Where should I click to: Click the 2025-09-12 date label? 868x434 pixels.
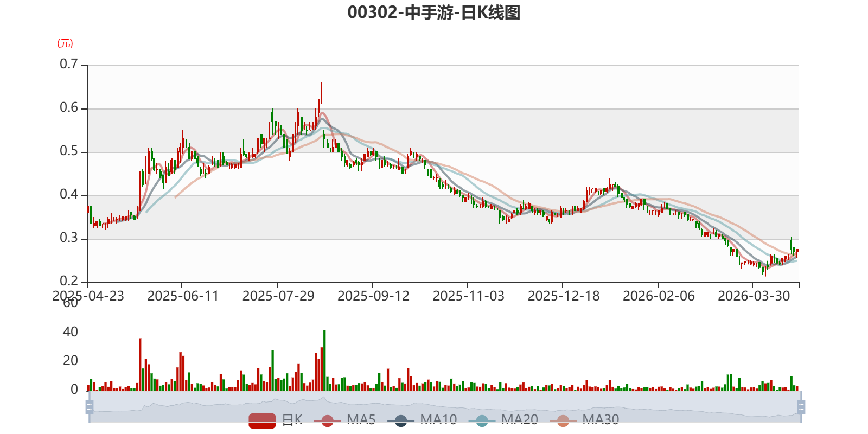coord(373,296)
